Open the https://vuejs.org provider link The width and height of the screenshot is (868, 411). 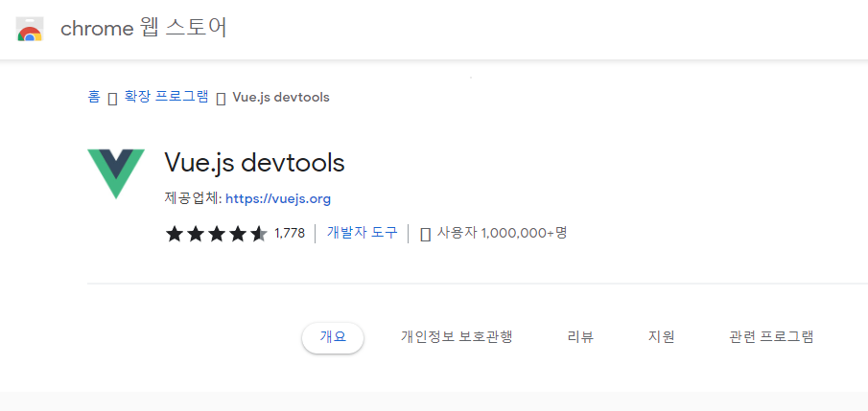pyautogui.click(x=278, y=199)
